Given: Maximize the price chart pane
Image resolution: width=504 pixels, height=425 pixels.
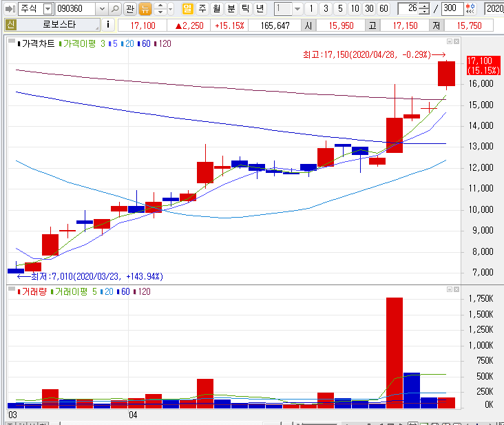Looking at the screenshot, I should click(x=450, y=41).
